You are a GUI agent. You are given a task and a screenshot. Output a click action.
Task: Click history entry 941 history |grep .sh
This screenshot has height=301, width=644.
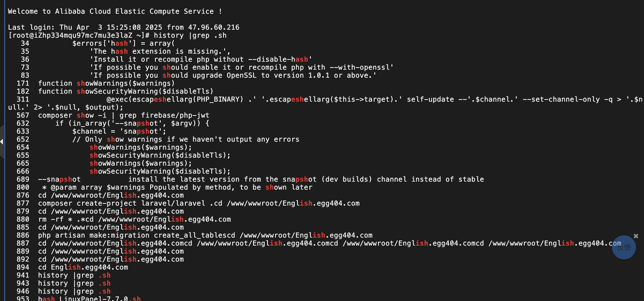coord(74,275)
